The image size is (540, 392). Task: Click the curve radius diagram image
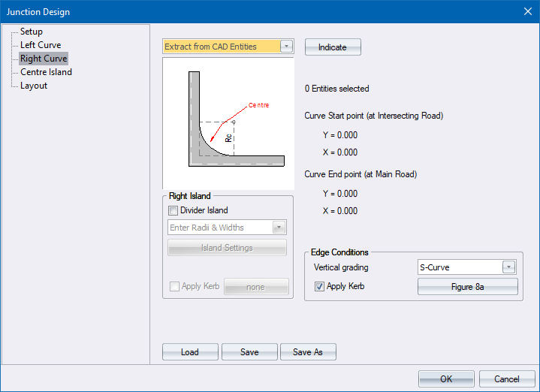pyautogui.click(x=228, y=122)
